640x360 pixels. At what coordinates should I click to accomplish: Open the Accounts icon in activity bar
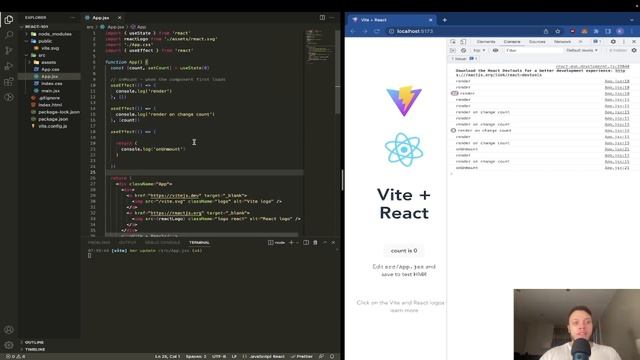pos(9,330)
